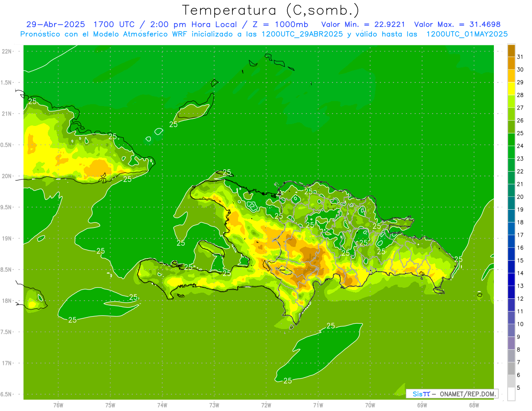The image size is (532, 411).
Task: Click the '1700 UTC' time text
Action: (115, 24)
